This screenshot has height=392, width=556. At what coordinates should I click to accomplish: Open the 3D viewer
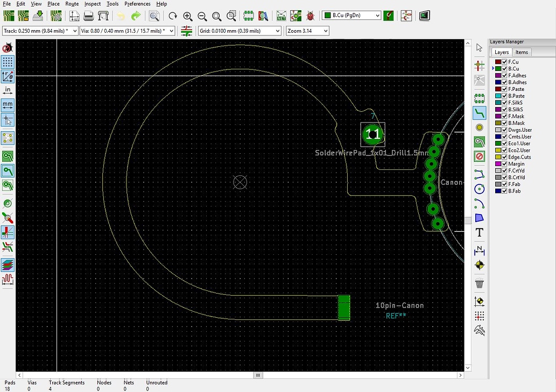coord(424,16)
